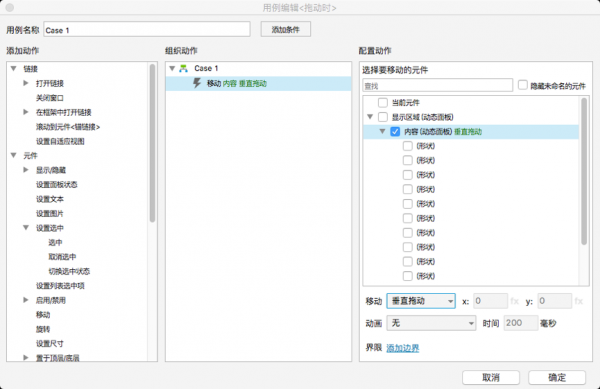The image size is (600, 389).
Task: Close the 用例编辑 dialog window
Action: (x=10, y=7)
